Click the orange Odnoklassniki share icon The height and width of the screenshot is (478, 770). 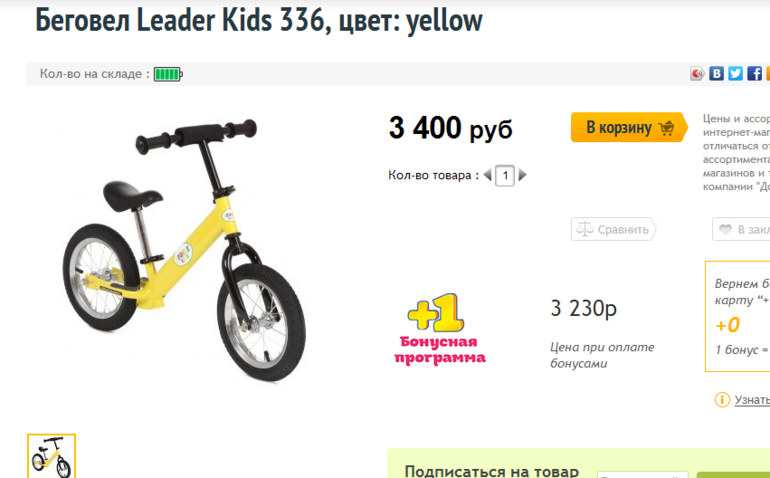click(x=768, y=74)
